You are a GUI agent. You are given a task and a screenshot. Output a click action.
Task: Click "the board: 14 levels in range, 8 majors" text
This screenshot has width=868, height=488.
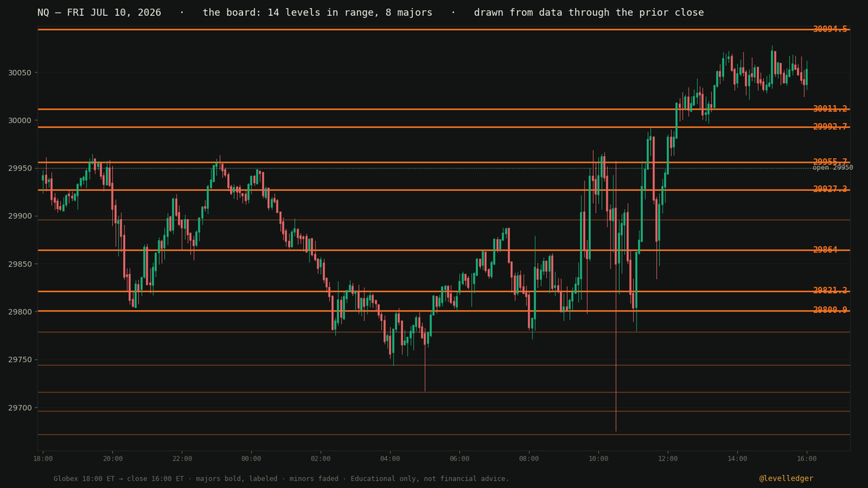pos(318,13)
